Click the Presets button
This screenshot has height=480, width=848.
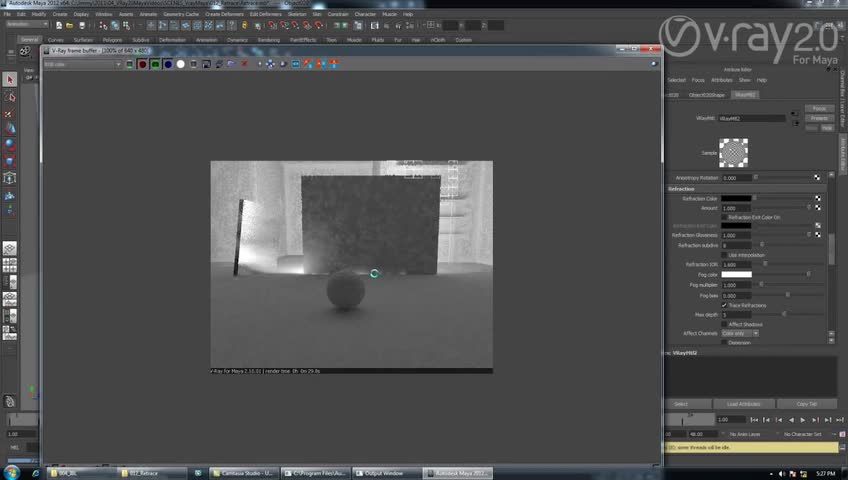click(819, 118)
